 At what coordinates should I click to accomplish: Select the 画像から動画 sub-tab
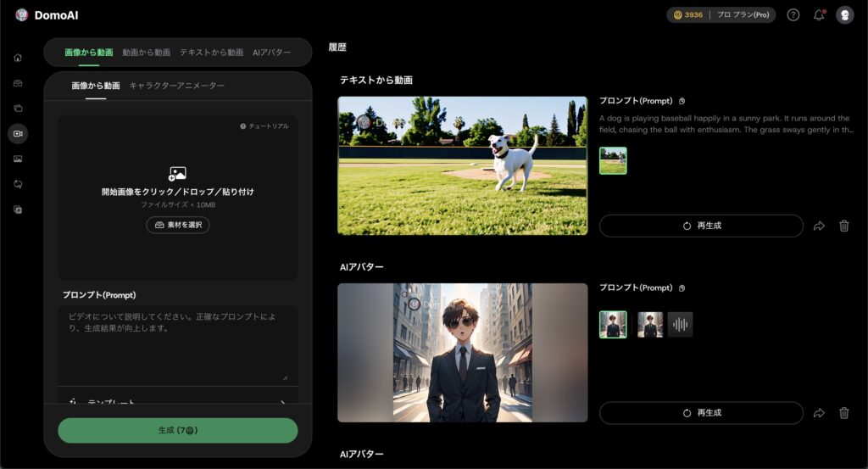tap(96, 86)
